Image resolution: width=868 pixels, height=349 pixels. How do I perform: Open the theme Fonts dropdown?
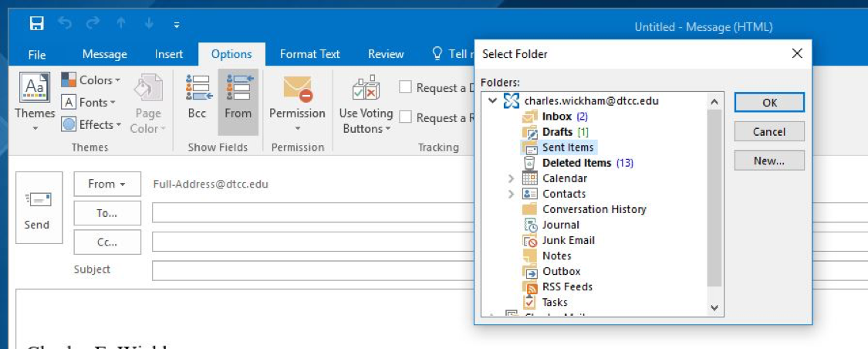[89, 103]
